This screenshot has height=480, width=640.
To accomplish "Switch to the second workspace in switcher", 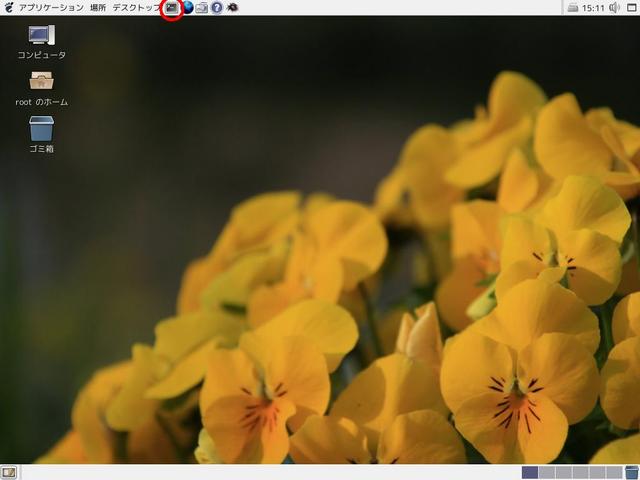I will 547,472.
